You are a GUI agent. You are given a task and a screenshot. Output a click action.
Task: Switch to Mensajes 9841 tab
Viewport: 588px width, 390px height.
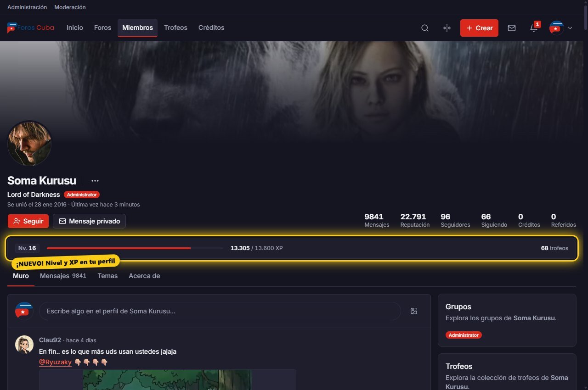pyautogui.click(x=63, y=276)
